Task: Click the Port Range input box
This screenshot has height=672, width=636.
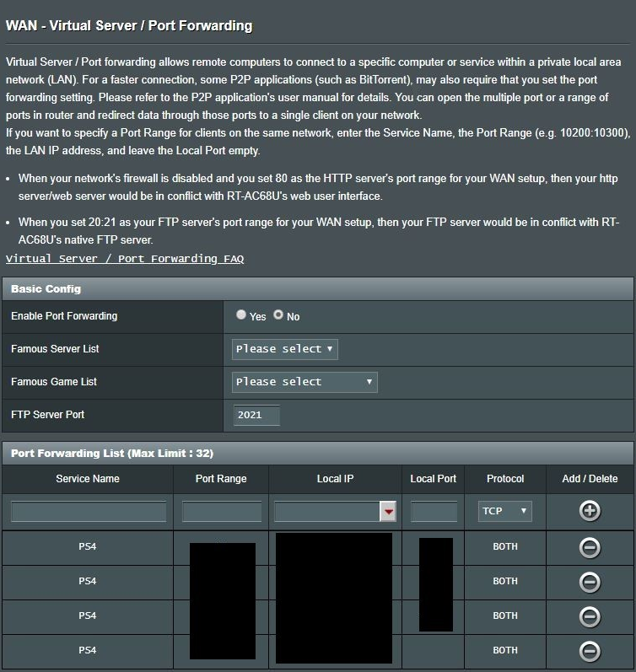Action: click(x=221, y=512)
